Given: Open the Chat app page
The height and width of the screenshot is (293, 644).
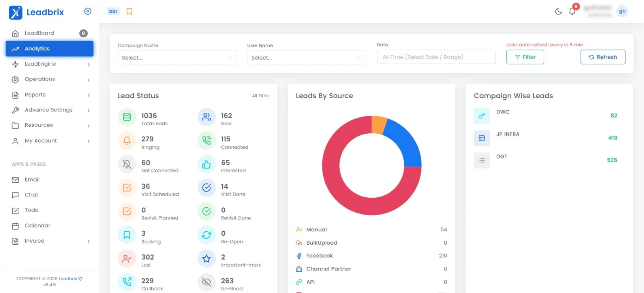Looking at the screenshot, I should [x=49, y=195].
